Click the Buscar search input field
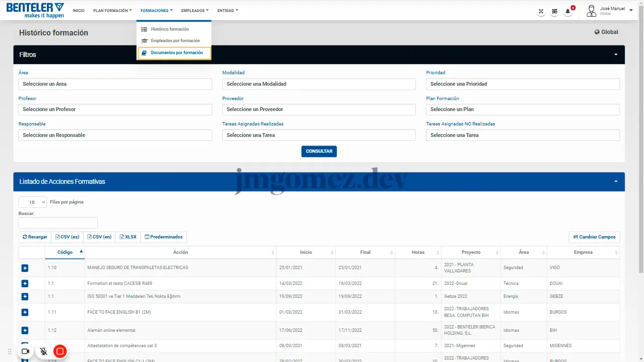Viewport: 644px width, 362px height. 58,223
